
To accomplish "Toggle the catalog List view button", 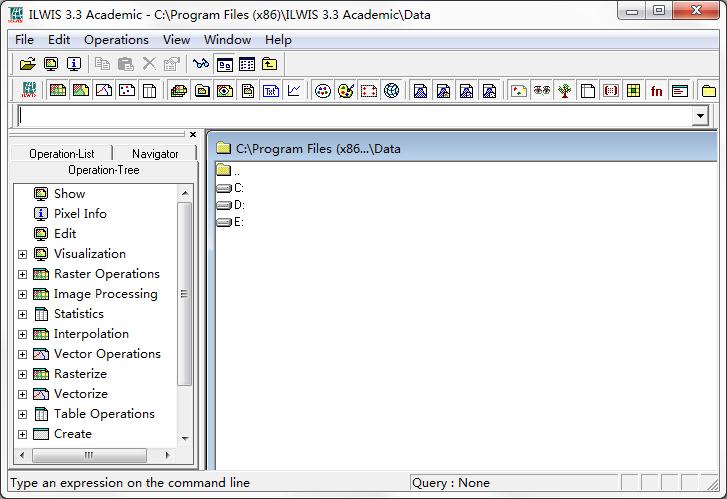I will (x=225, y=64).
